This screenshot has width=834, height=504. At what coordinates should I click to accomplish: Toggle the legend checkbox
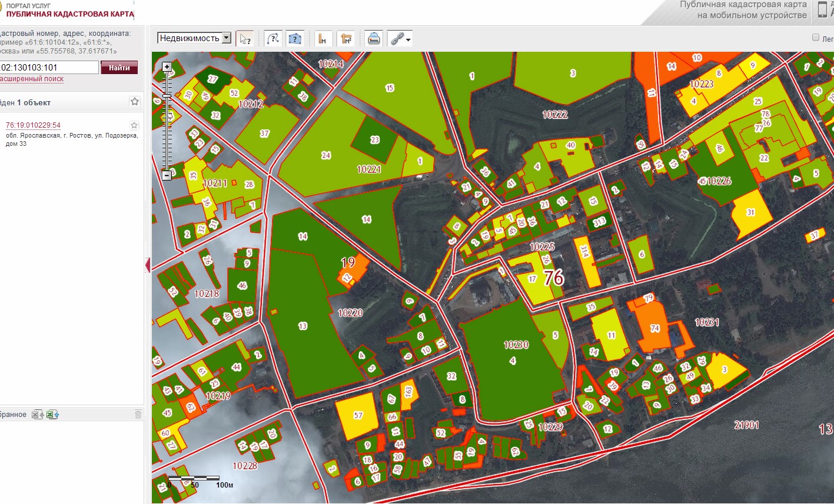(x=816, y=37)
